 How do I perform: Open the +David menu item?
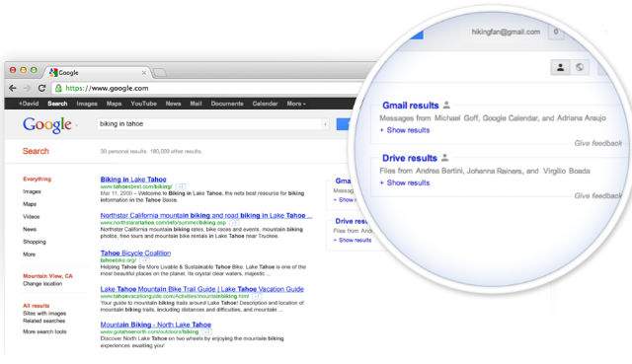(x=29, y=104)
